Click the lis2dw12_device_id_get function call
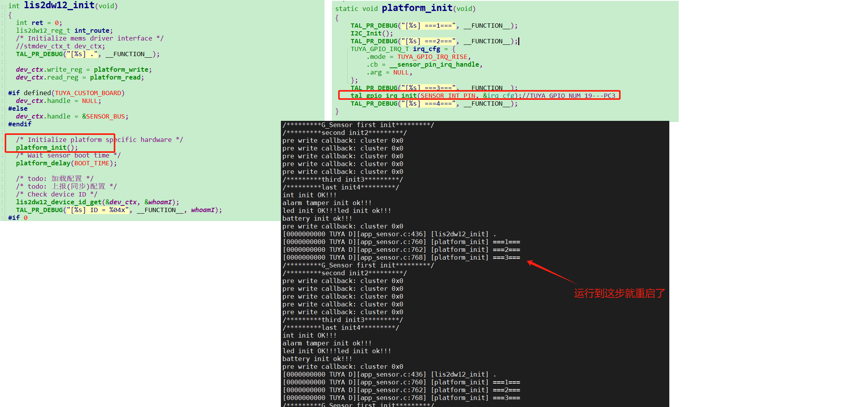Image resolution: width=868 pixels, height=407 pixels. pyautogui.click(x=58, y=202)
